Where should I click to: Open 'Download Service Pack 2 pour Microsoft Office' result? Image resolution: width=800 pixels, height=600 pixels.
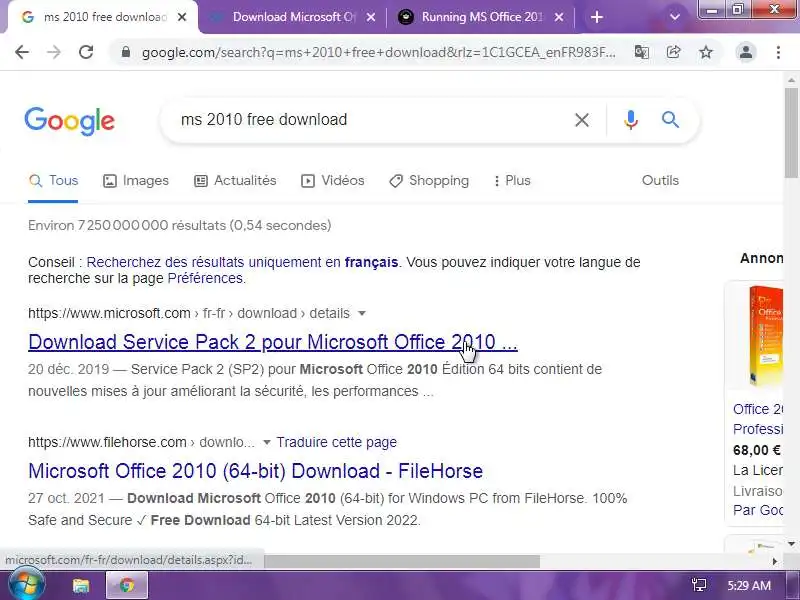click(273, 342)
